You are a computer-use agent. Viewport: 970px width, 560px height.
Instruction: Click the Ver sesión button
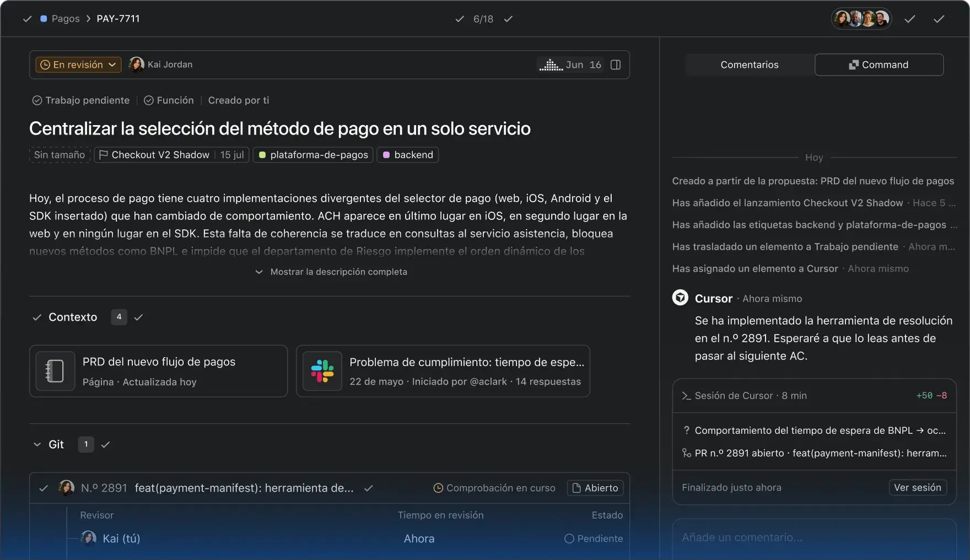click(918, 487)
